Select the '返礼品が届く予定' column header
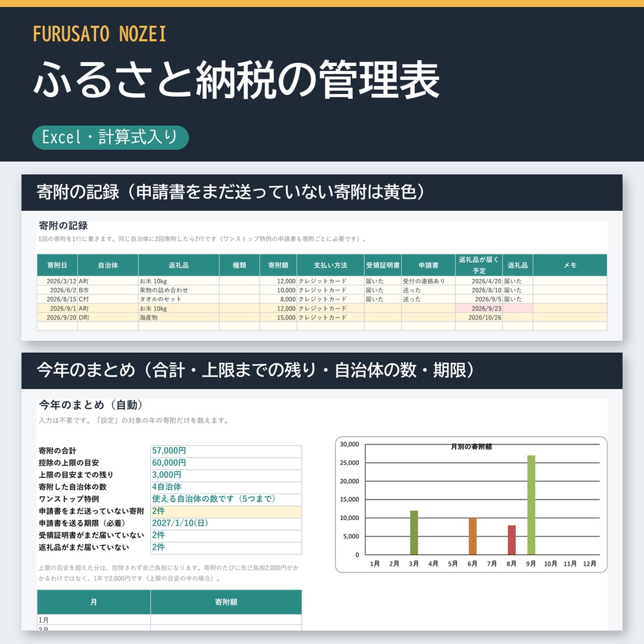Screen dimensions: 644x644 coord(479,265)
